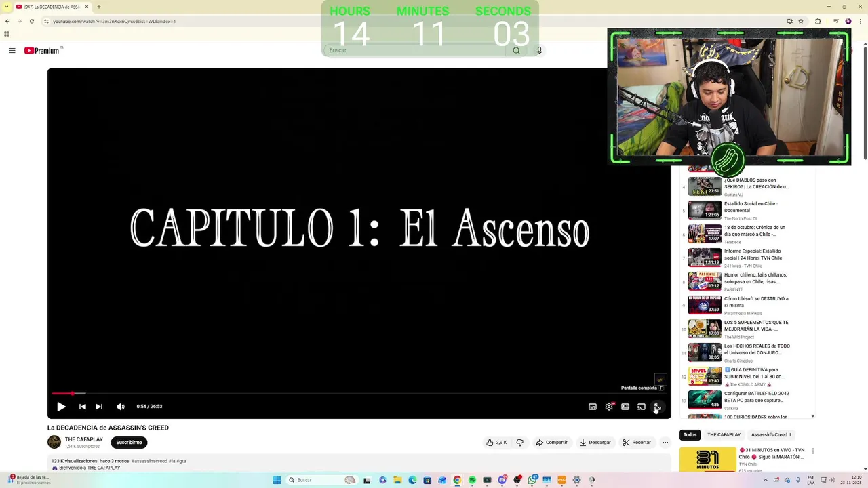Select the Todos filter chip
The width and height of the screenshot is (868, 488).
690,435
